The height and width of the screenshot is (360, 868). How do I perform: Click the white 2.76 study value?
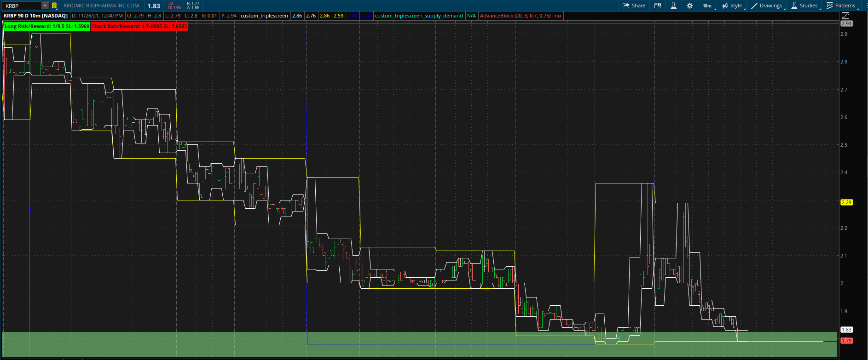(x=311, y=16)
